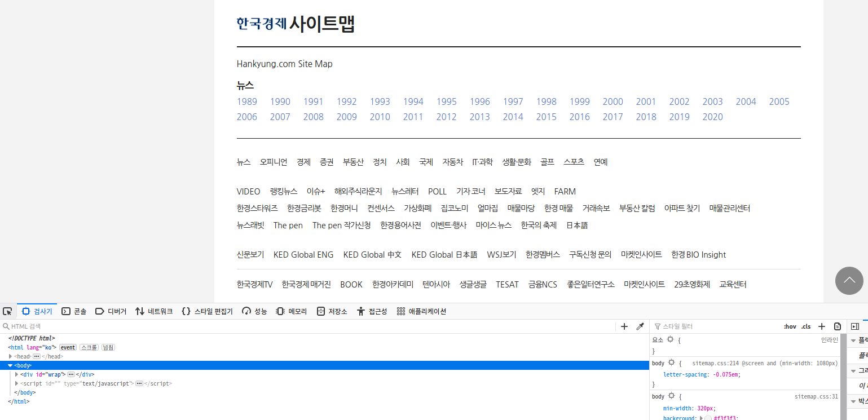This screenshot has height=420, width=868.
Task: Activate the element picker tool
Action: pos(7,311)
